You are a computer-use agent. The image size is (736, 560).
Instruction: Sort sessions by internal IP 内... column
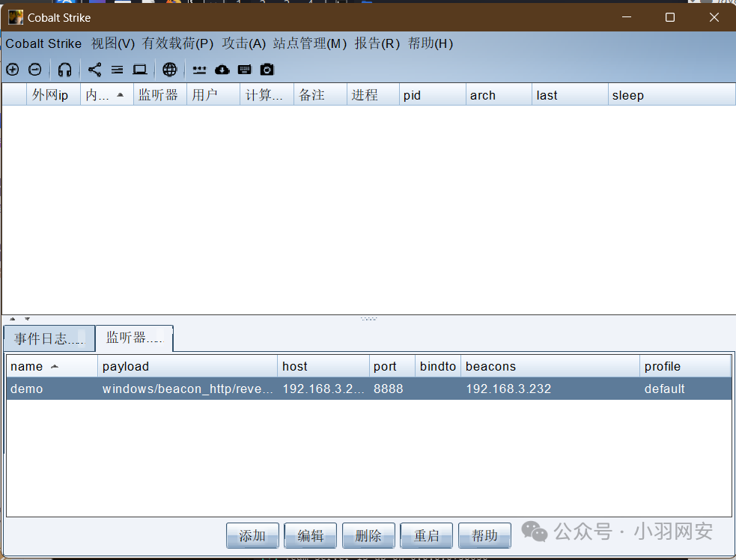107,95
